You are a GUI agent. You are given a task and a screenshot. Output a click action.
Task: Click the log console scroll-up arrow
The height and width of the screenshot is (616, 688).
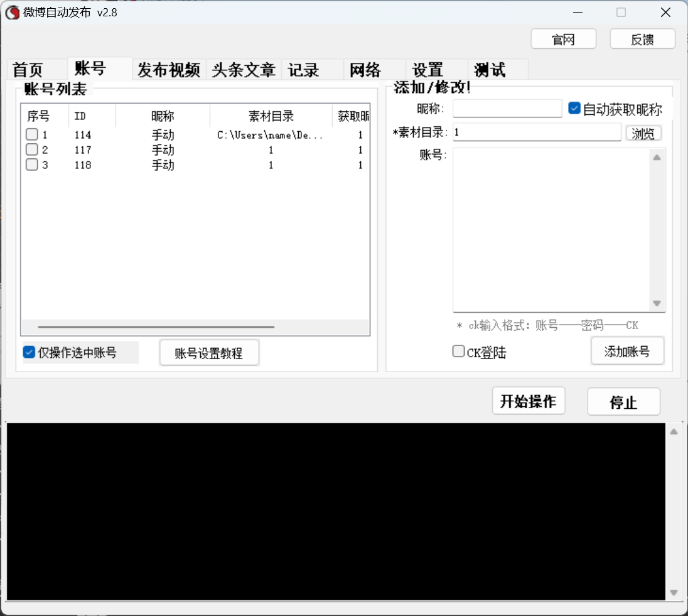pyautogui.click(x=674, y=431)
